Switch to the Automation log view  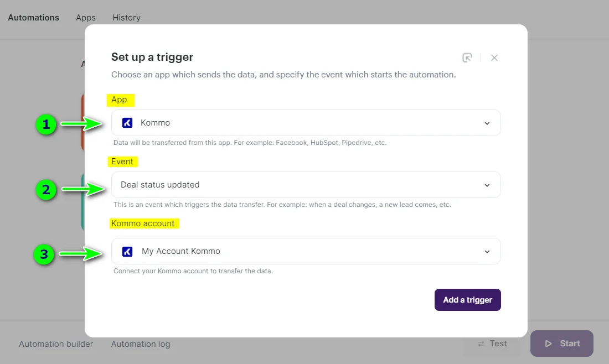141,344
